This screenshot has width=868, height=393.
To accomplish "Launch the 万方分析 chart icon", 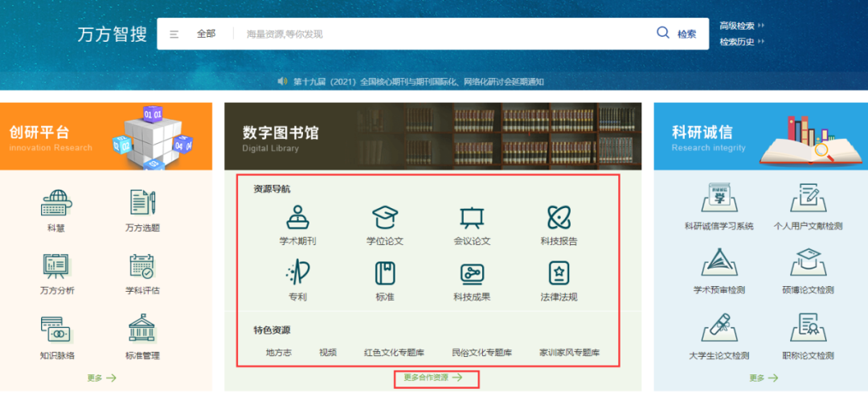I will coord(56,266).
